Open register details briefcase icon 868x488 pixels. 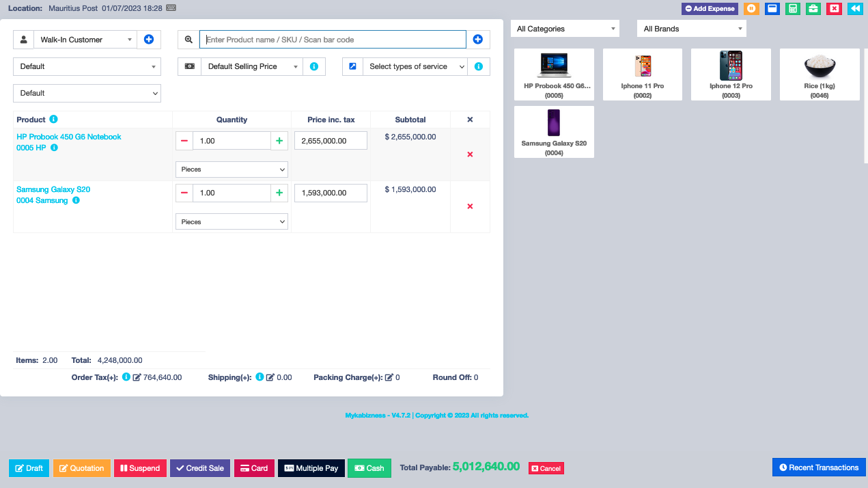(813, 9)
